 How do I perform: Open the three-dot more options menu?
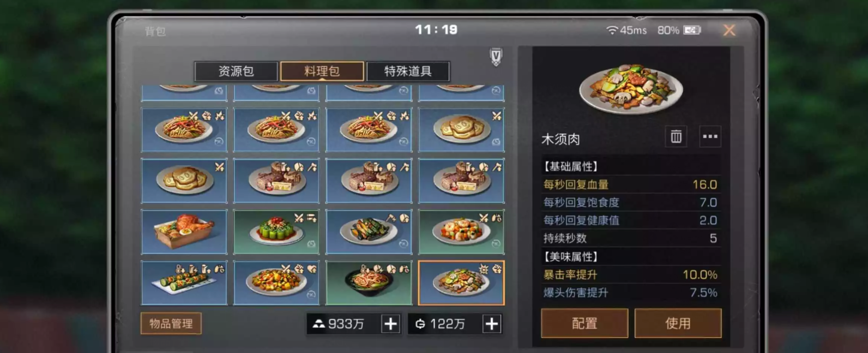tap(710, 136)
